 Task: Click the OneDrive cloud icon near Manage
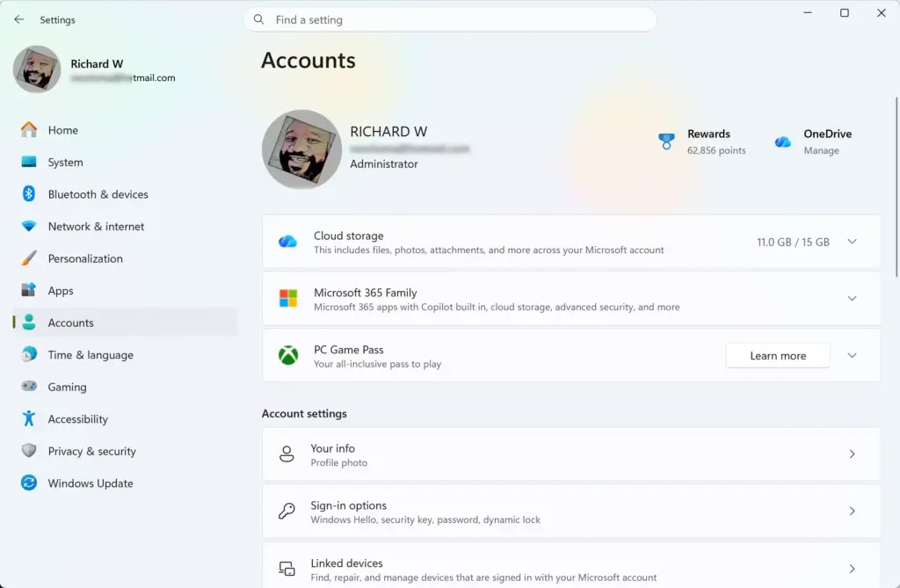(783, 142)
